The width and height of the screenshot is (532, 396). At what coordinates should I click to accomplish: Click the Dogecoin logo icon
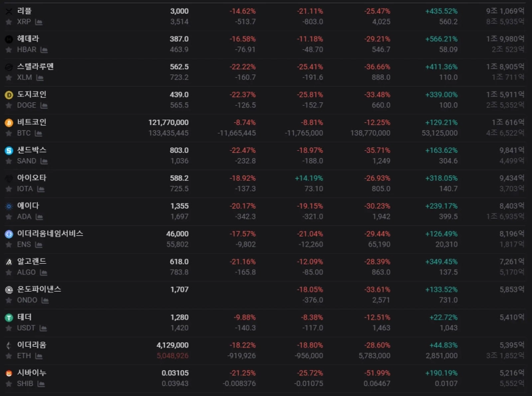(9, 95)
